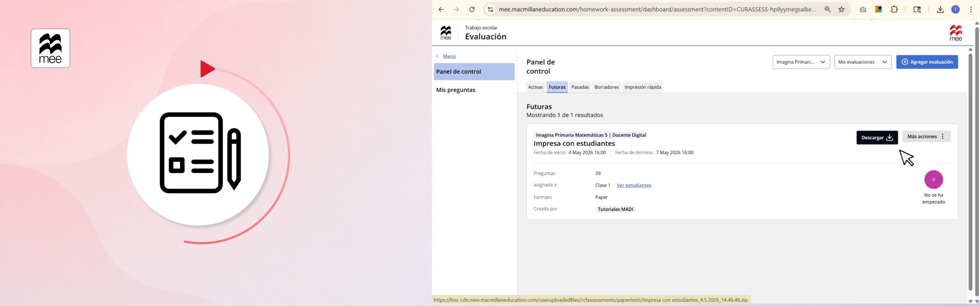Click the 'Agregar evaluación' button
The image size is (980, 306).
click(927, 62)
